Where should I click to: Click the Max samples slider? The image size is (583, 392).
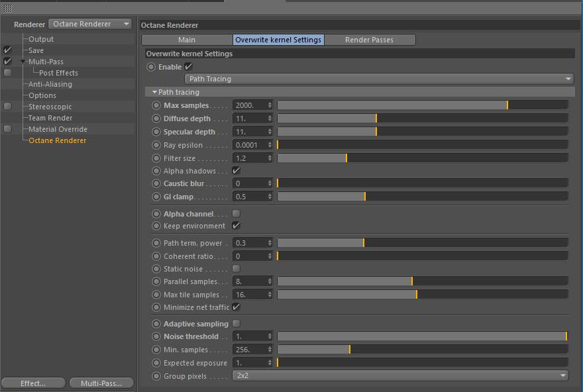(423, 105)
